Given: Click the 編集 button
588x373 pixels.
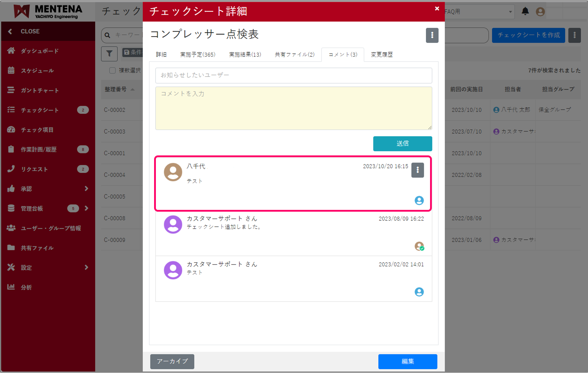Looking at the screenshot, I should [408, 361].
